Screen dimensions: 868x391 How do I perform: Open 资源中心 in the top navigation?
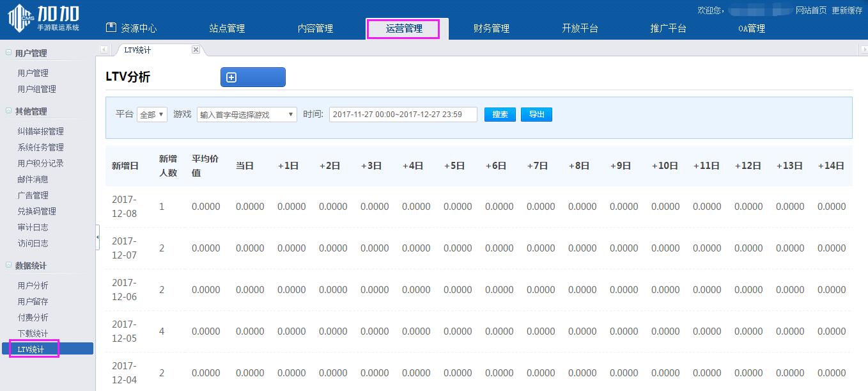[131, 28]
